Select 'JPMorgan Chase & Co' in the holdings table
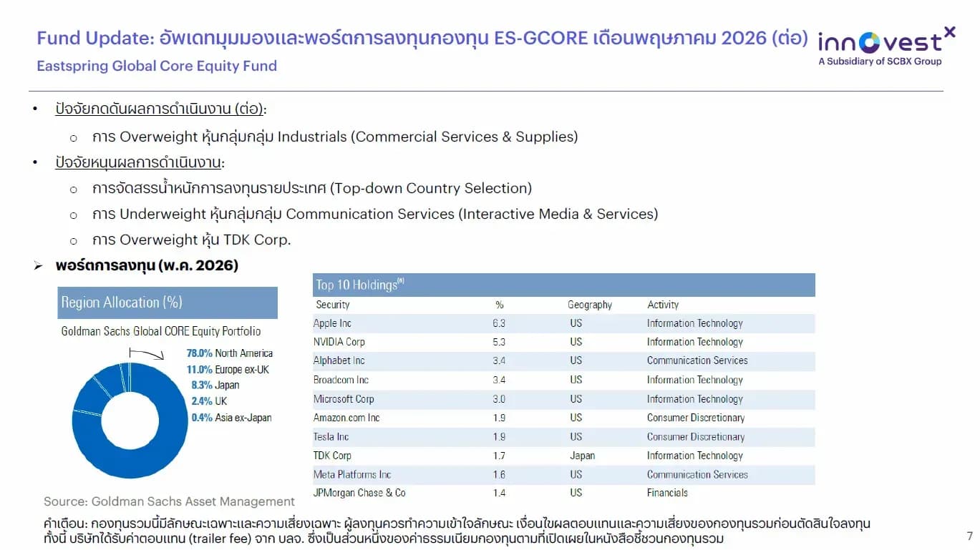The image size is (980, 550). (359, 493)
